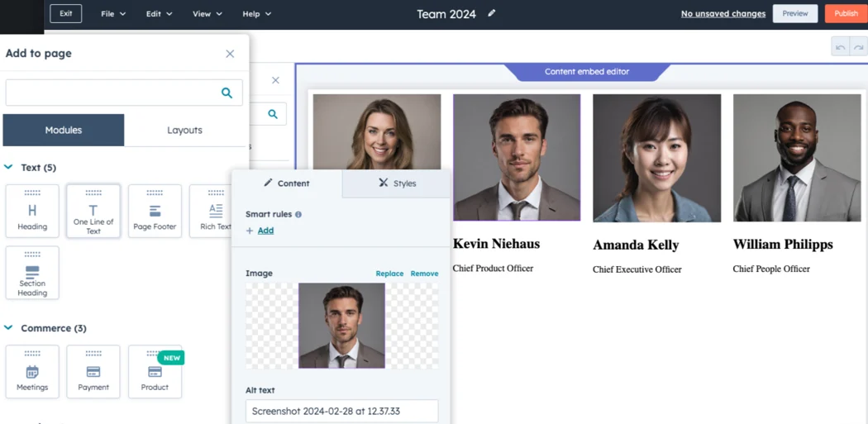Click the redo arrow button
Image resolution: width=868 pixels, height=424 pixels.
pyautogui.click(x=859, y=47)
